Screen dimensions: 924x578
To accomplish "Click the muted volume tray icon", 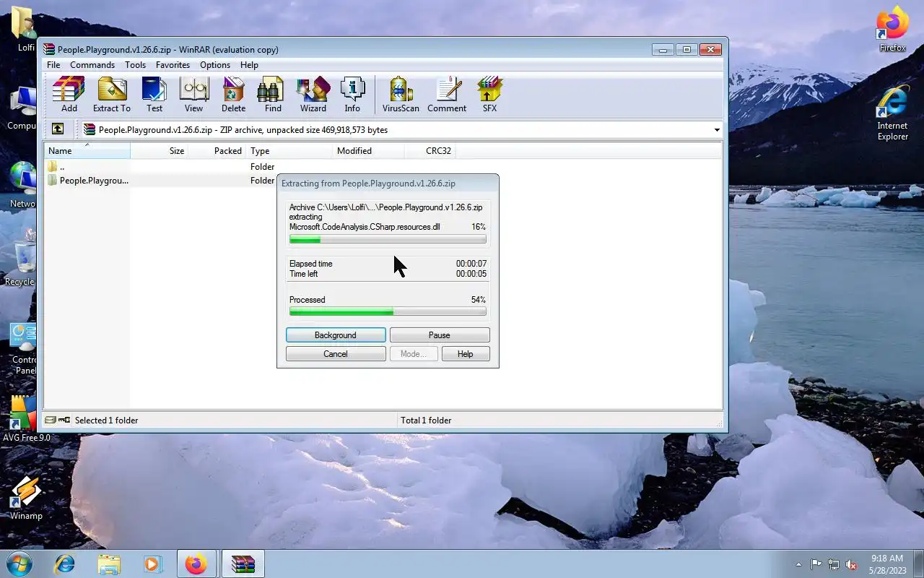I will pyautogui.click(x=852, y=564).
